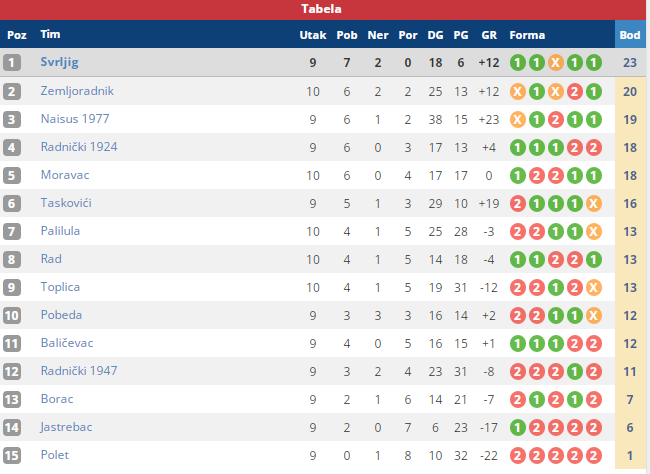Click the GR column header

(x=489, y=35)
